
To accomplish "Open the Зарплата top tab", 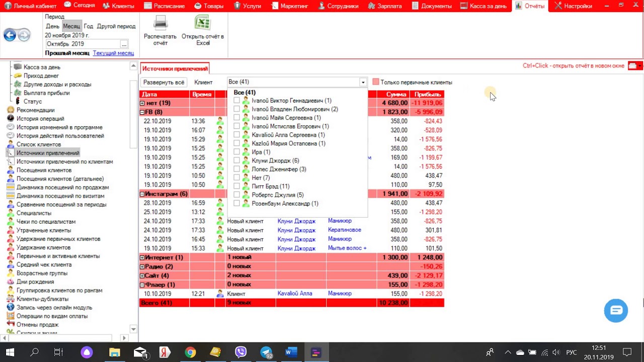I will coord(385,6).
